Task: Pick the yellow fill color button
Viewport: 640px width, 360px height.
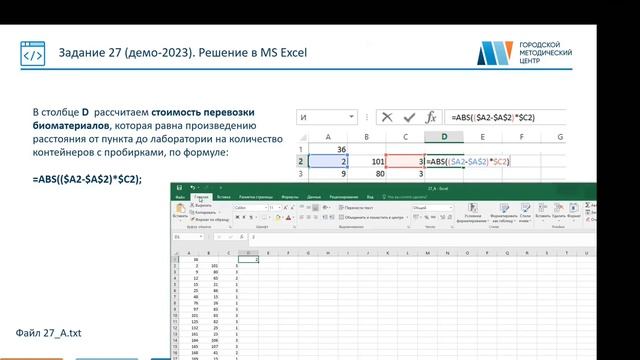Action: coord(278,218)
